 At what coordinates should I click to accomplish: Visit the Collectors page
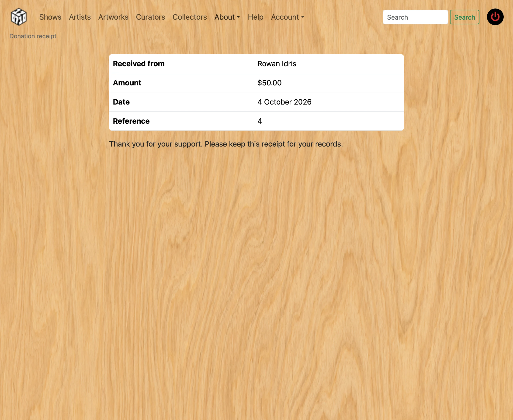coord(190,17)
